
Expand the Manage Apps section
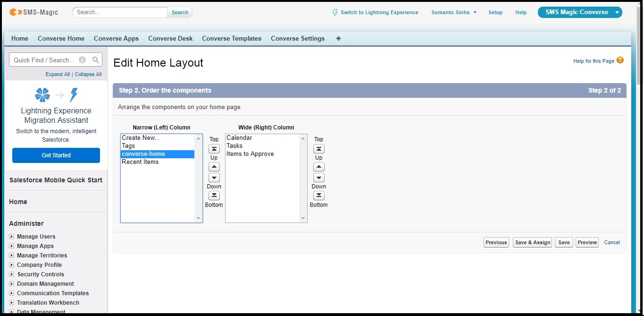coord(12,246)
